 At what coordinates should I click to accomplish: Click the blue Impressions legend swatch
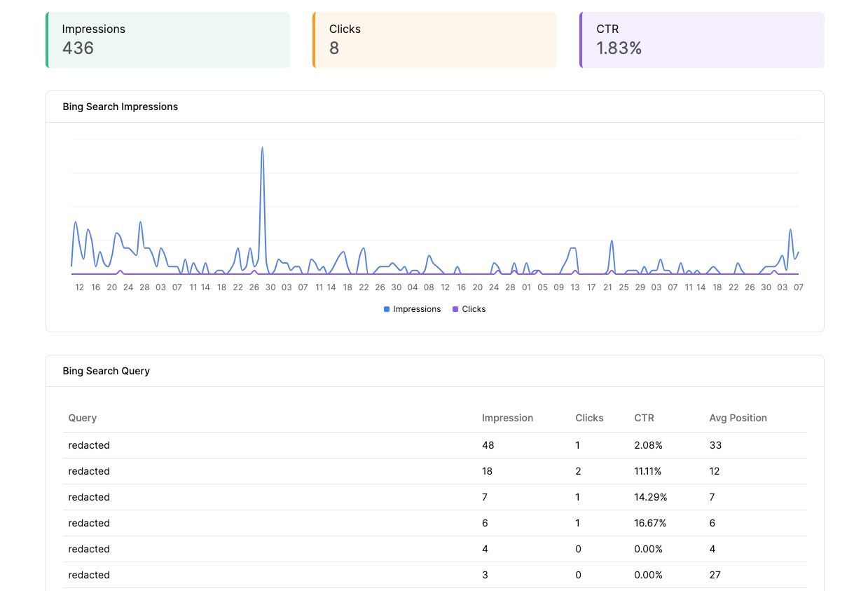tap(387, 309)
